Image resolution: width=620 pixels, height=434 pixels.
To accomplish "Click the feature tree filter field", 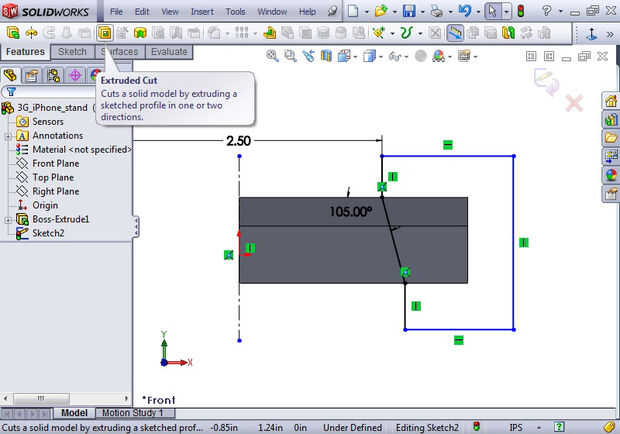I will click(x=50, y=92).
